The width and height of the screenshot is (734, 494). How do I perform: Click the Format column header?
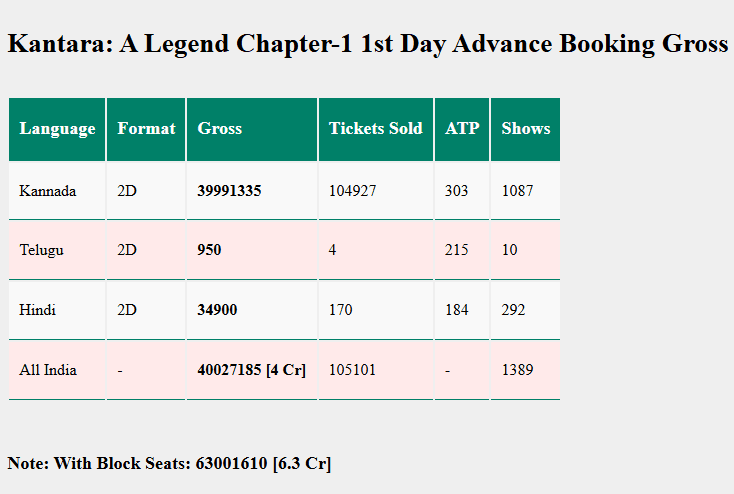(x=146, y=129)
